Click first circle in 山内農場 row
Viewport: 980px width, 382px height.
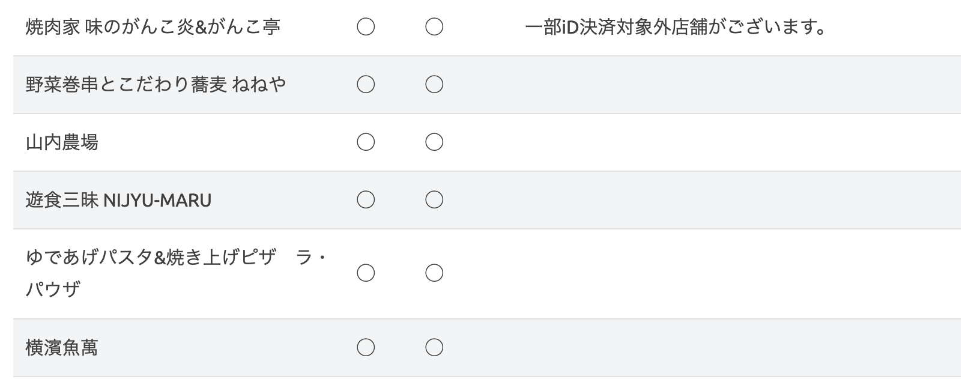366,142
